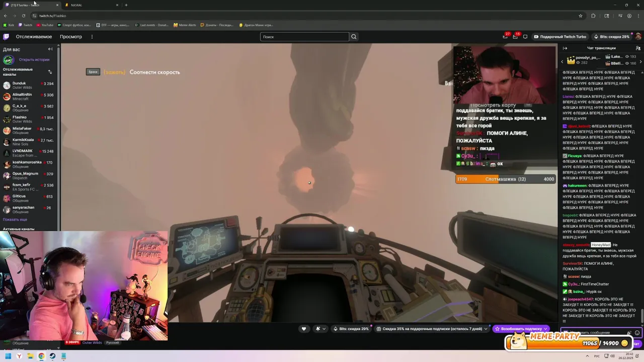Show hidden system tray icons

[x=588, y=356]
